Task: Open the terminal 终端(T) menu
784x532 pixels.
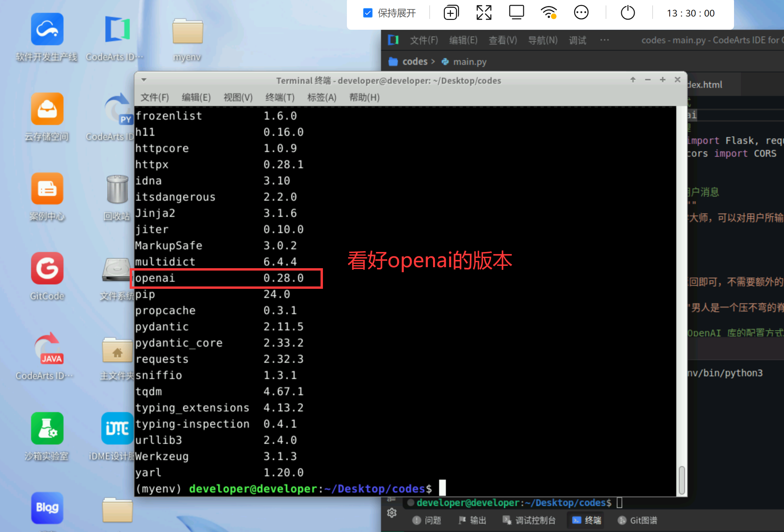Action: point(280,98)
